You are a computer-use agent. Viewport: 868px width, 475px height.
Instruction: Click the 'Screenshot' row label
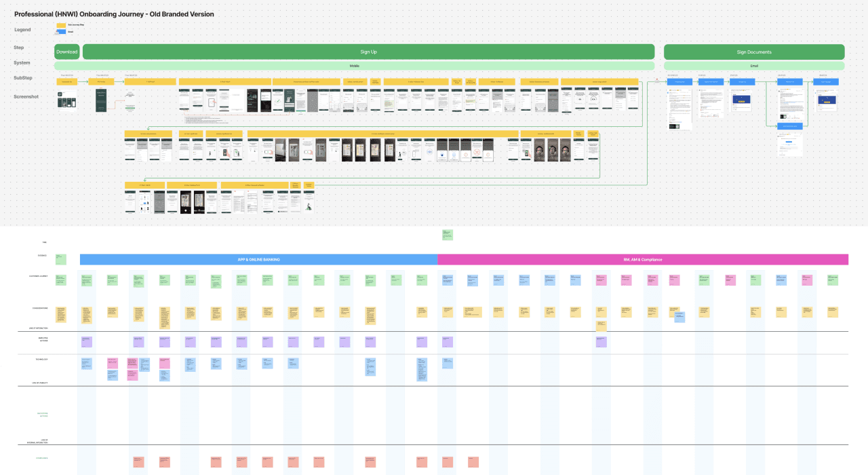(x=26, y=96)
